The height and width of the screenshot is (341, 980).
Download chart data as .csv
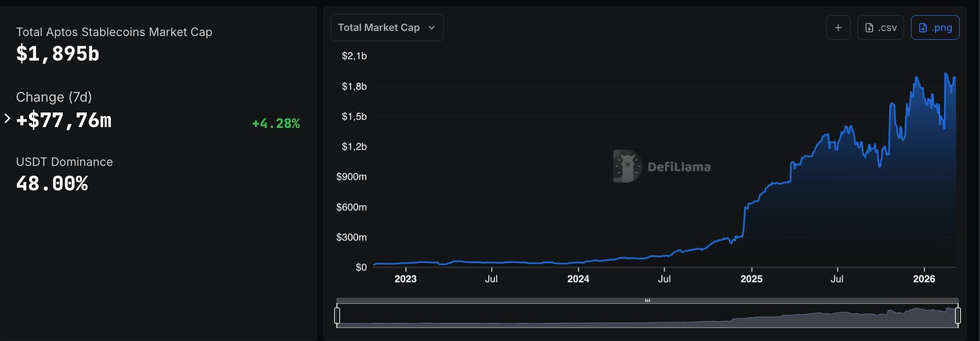pos(881,28)
